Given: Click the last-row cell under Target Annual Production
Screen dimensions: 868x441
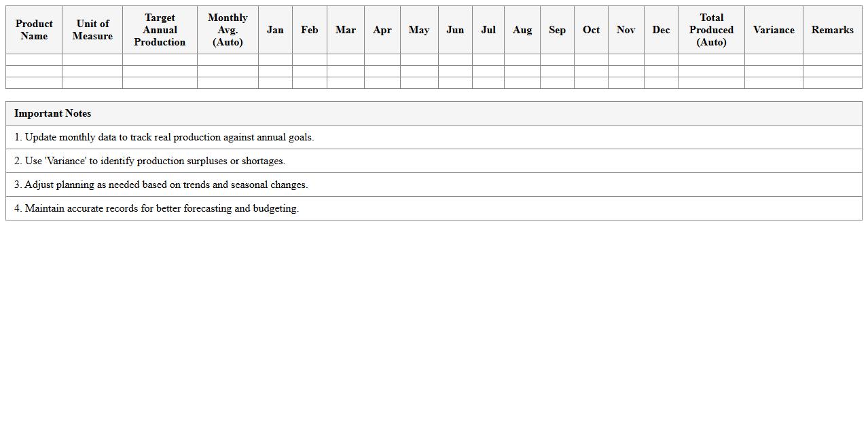Looking at the screenshot, I should pos(160,83).
